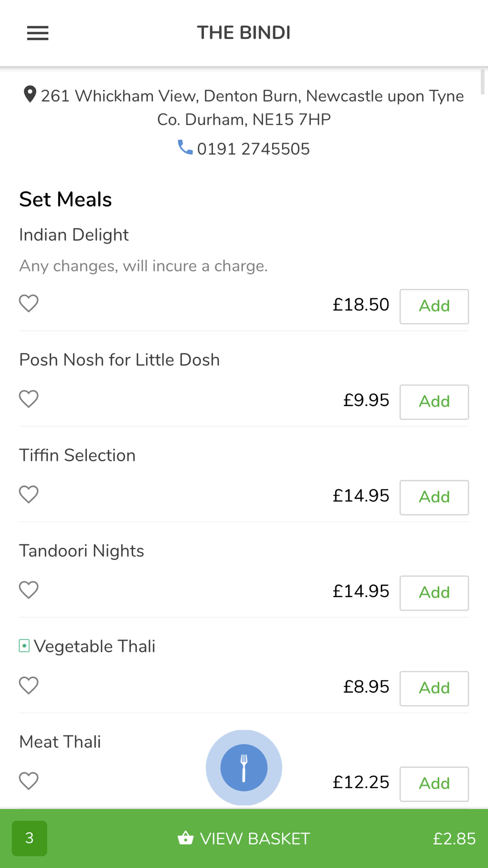Favorite Posh Nosh for Little Dosh
This screenshot has width=488, height=868.
click(29, 399)
